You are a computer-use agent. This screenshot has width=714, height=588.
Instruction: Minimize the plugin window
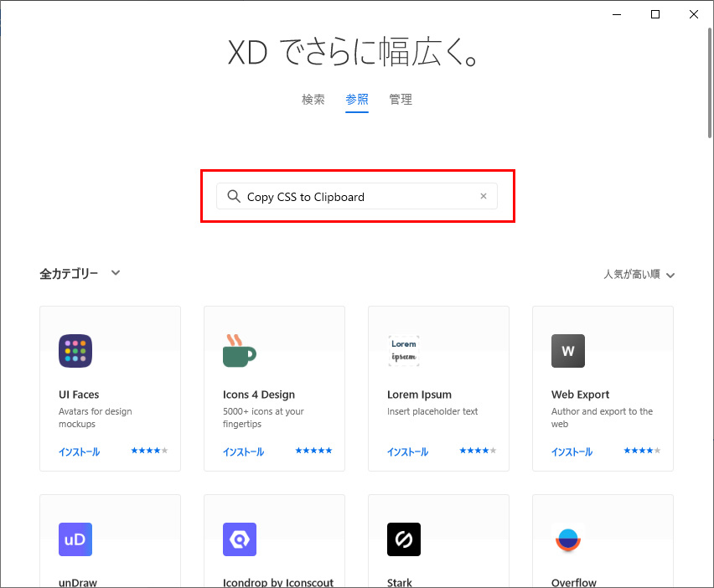[x=617, y=14]
